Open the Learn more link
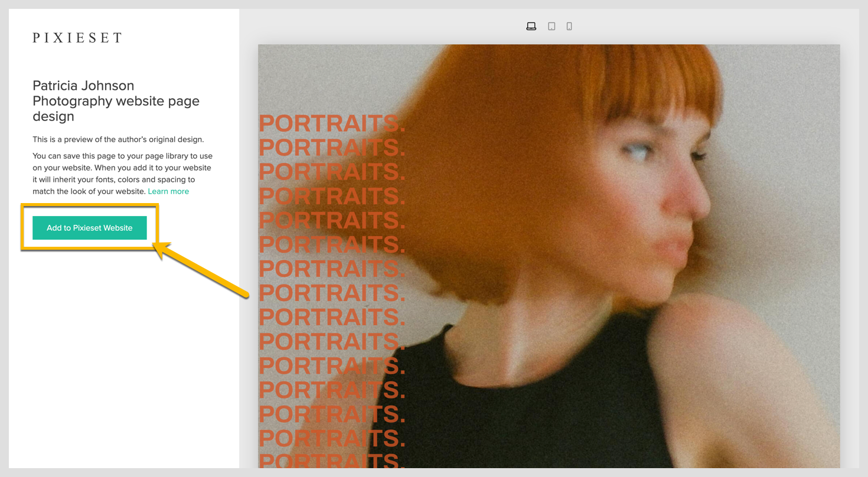Image resolution: width=868 pixels, height=477 pixels. point(168,191)
